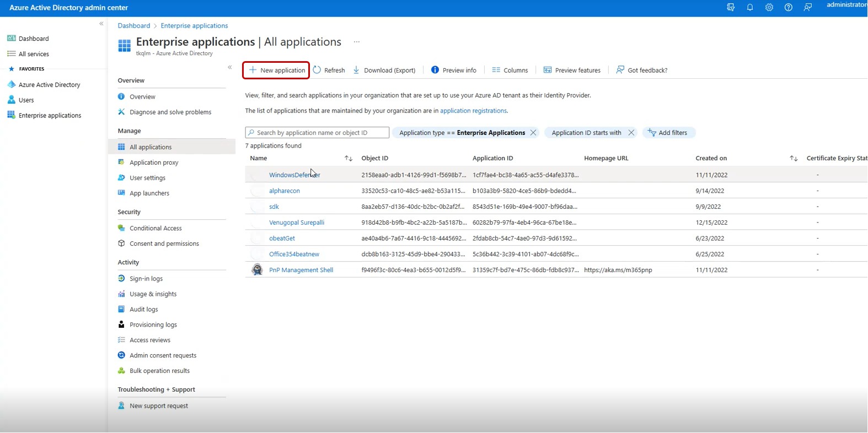The image size is (868, 433).
Task: Collapse the left portal sidebar
Action: 101,24
